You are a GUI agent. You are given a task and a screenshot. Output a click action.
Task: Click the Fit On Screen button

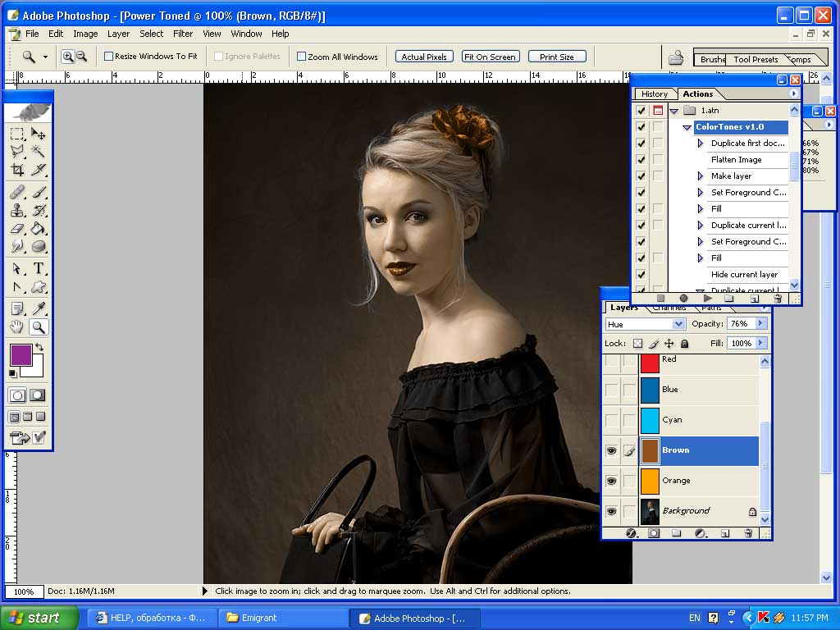[x=491, y=57]
